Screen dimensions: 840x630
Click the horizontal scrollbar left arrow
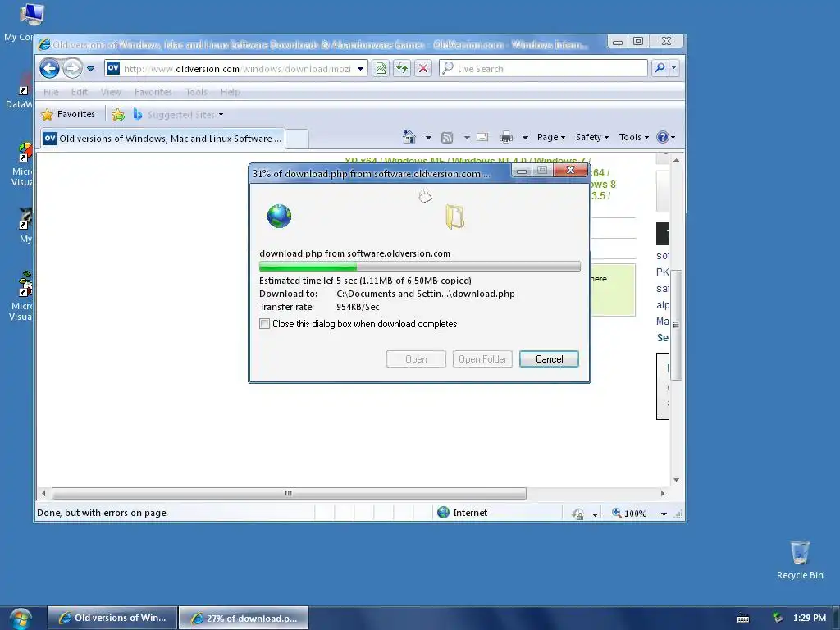(44, 493)
